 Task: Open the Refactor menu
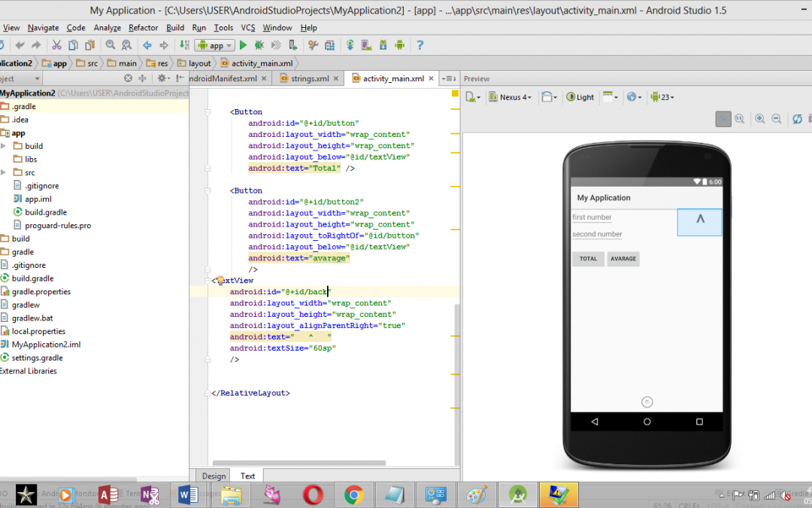tap(143, 28)
